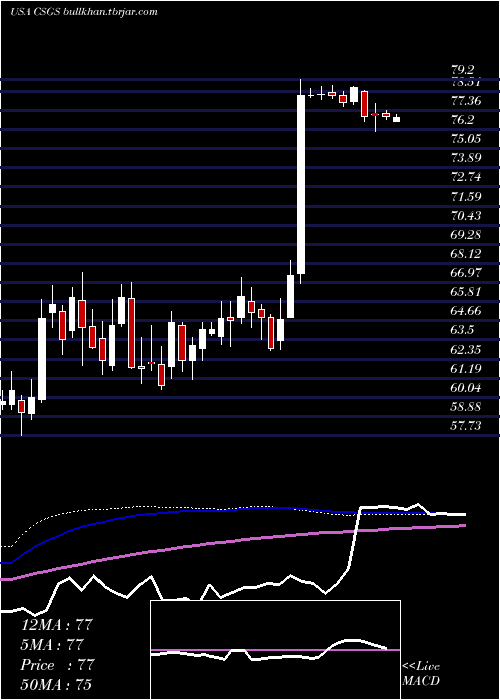Click the 70.43 price axis label
Viewport: 500px width, 700px height.
466,216
